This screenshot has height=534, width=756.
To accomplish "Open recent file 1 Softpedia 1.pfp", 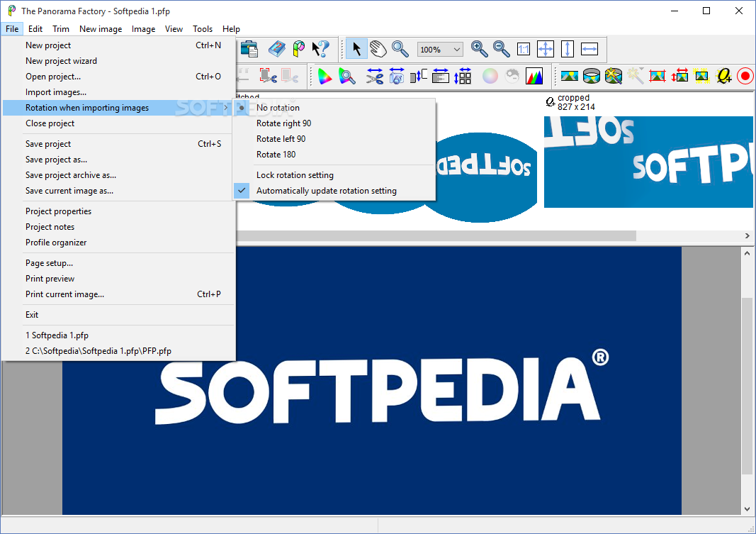I will pos(118,335).
